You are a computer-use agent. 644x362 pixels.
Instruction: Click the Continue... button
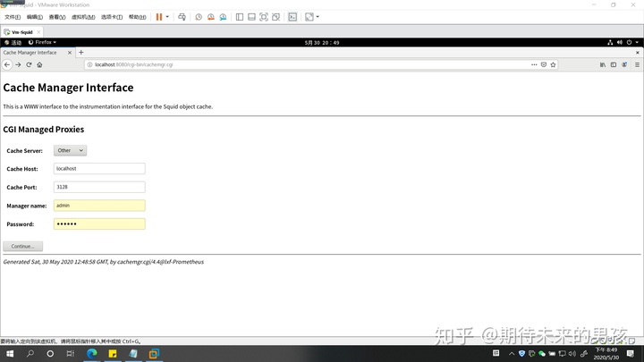(23, 247)
